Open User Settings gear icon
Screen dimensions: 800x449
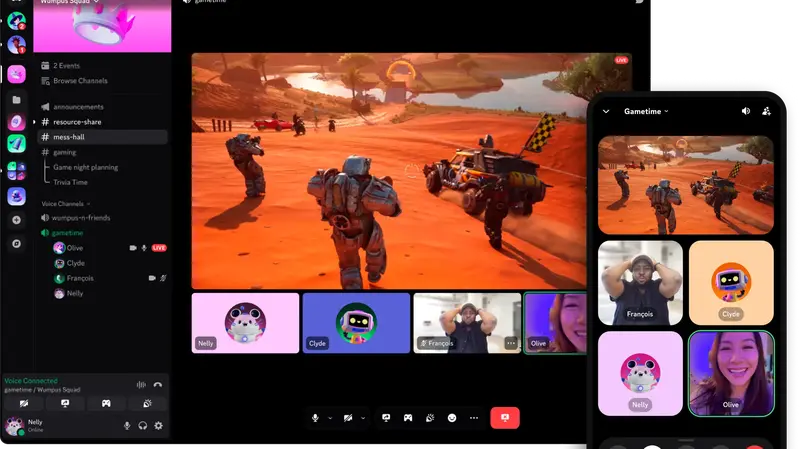159,426
